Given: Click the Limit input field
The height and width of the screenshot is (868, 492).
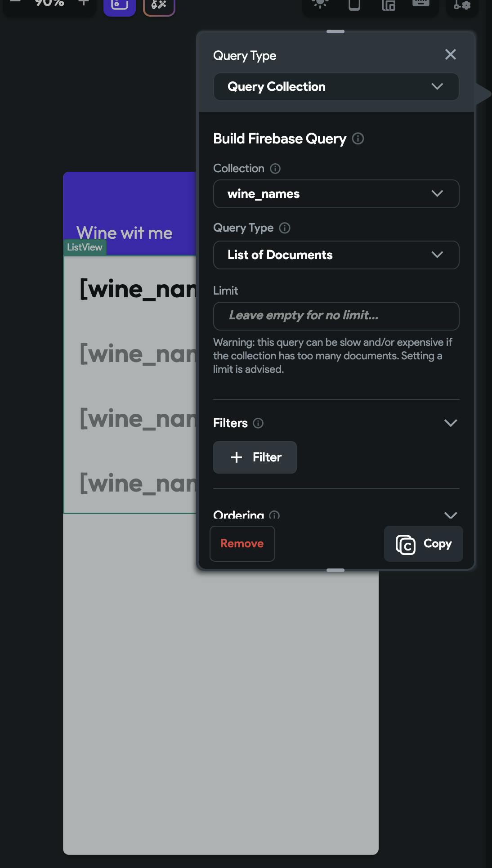Looking at the screenshot, I should [x=336, y=316].
